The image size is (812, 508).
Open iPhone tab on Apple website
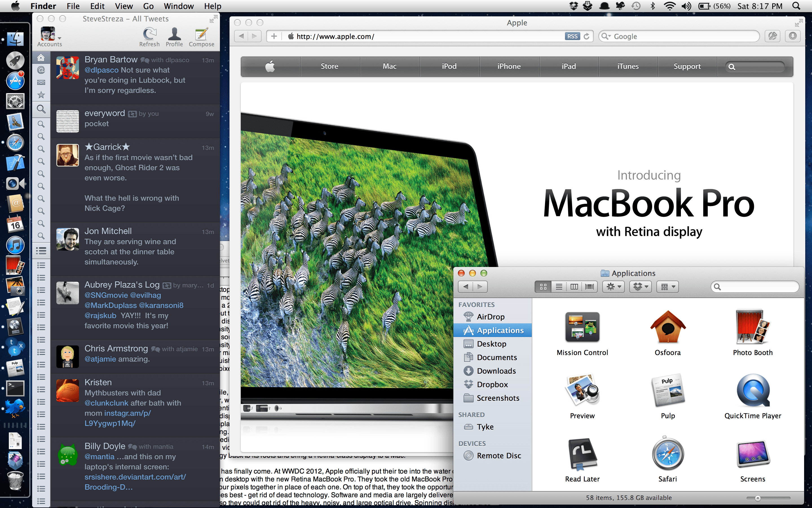(509, 66)
